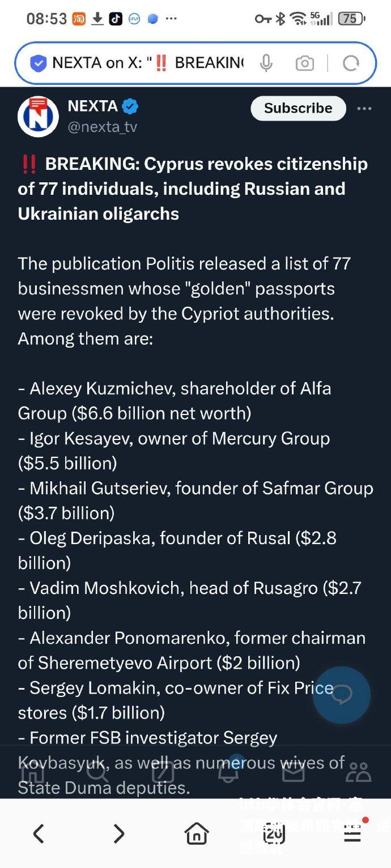The height and width of the screenshot is (868, 391).
Task: Open the @nexta_tv handle link
Action: point(103,127)
